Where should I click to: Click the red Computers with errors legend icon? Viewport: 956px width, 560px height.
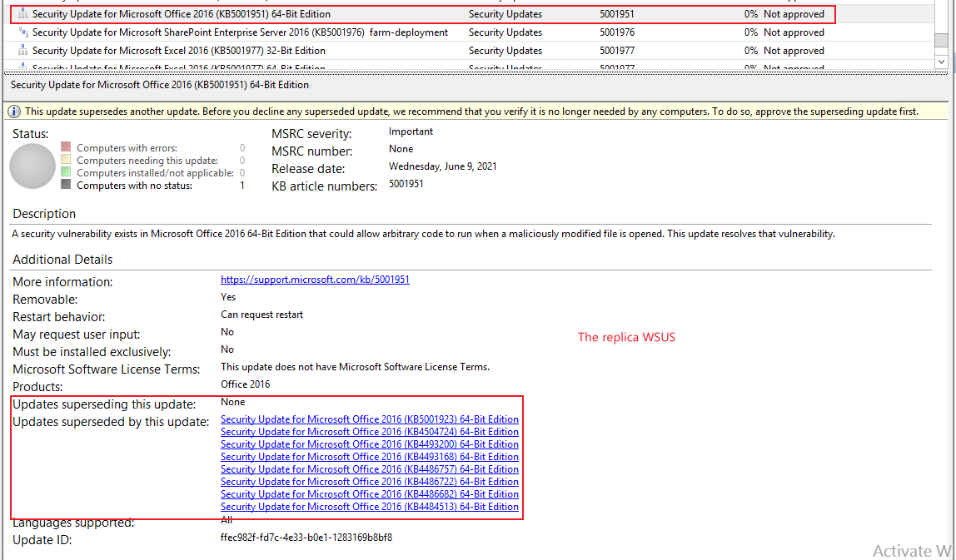65,146
